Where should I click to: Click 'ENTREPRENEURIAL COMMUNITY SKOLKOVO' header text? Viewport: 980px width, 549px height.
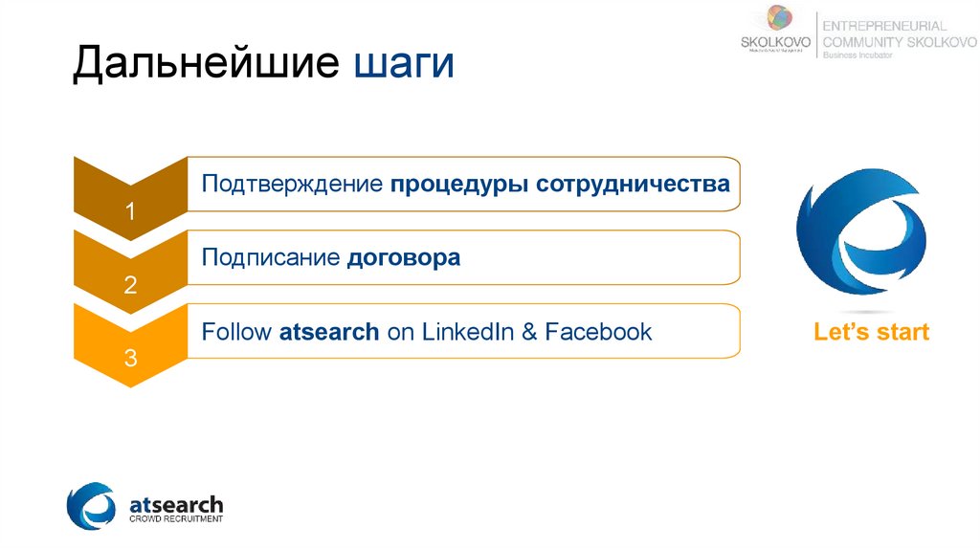point(899,33)
